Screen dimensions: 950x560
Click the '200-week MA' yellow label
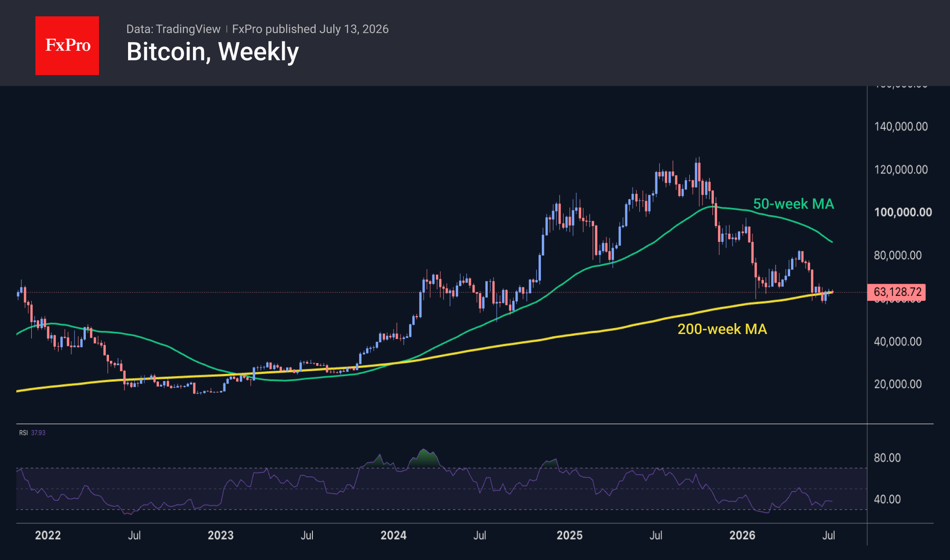[x=722, y=329]
